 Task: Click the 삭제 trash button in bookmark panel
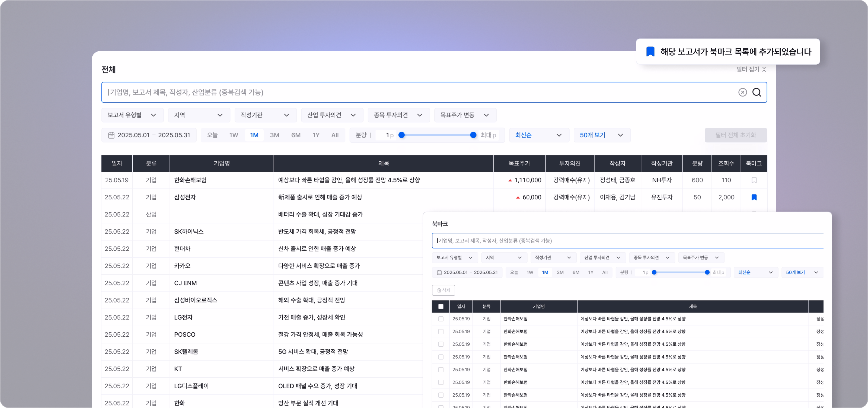(443, 290)
